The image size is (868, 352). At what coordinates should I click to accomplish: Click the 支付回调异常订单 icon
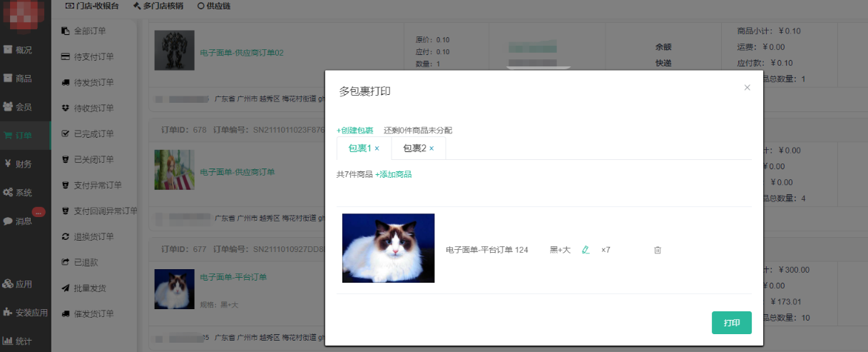point(66,211)
